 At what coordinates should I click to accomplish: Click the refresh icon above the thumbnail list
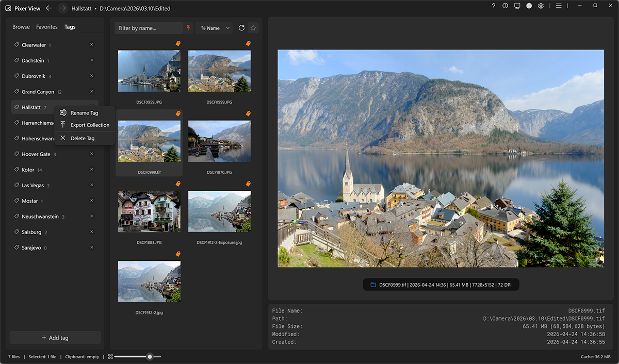[x=241, y=28]
